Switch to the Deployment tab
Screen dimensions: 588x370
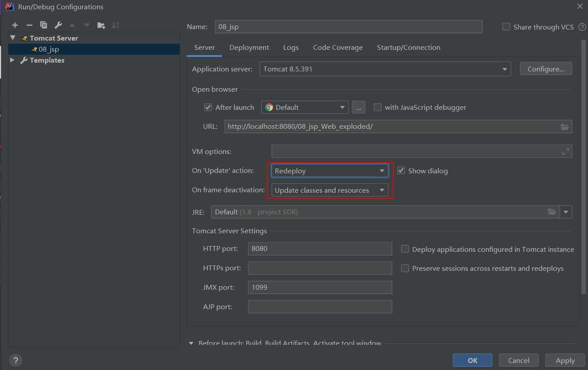[249, 47]
